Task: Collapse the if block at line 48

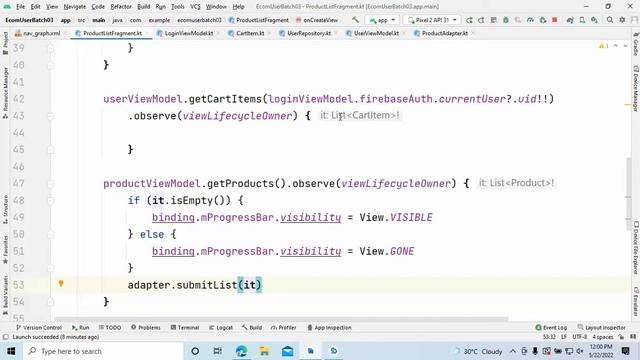Action: coord(50,201)
